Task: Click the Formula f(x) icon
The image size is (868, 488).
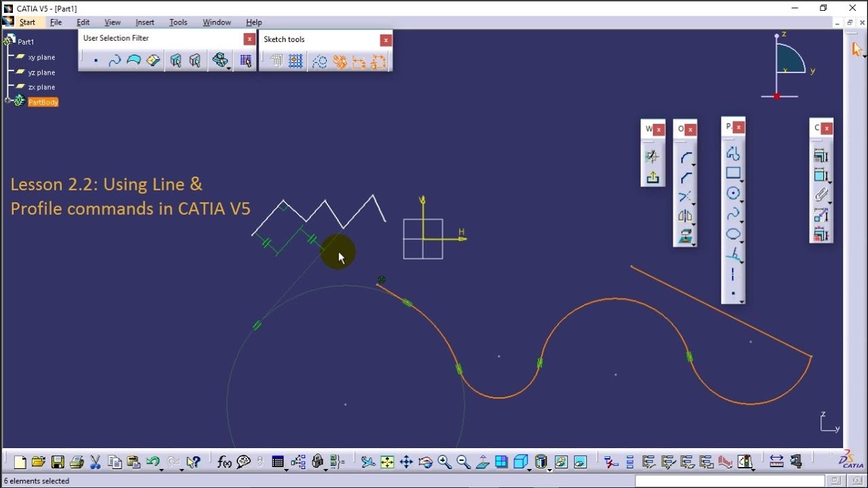Action: click(224, 462)
